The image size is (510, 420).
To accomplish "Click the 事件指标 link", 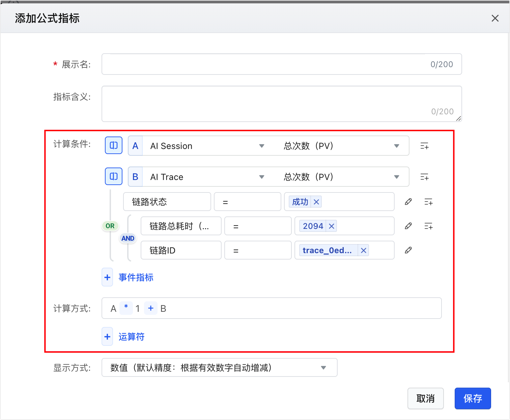I will (x=136, y=277).
